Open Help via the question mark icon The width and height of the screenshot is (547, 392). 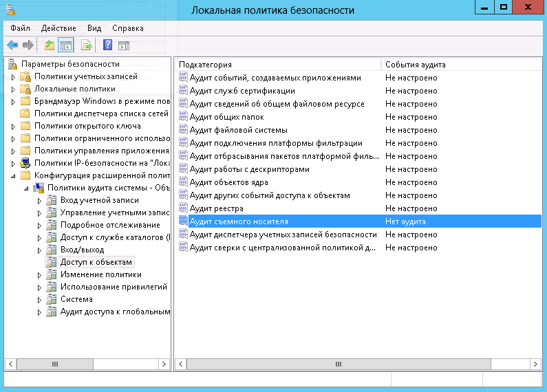pyautogui.click(x=107, y=45)
